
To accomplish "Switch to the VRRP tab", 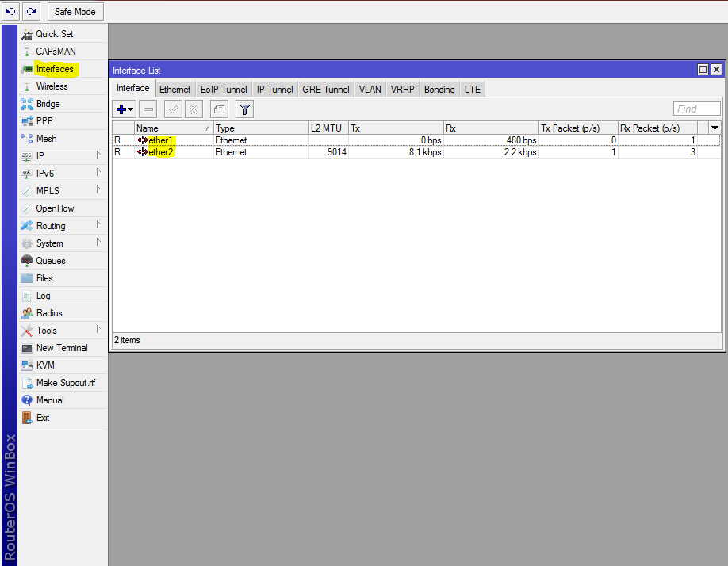I will (403, 89).
